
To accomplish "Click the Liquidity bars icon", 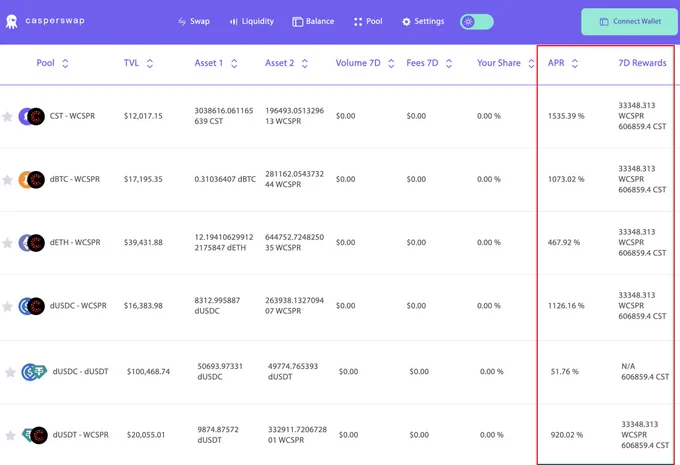I will click(x=233, y=22).
